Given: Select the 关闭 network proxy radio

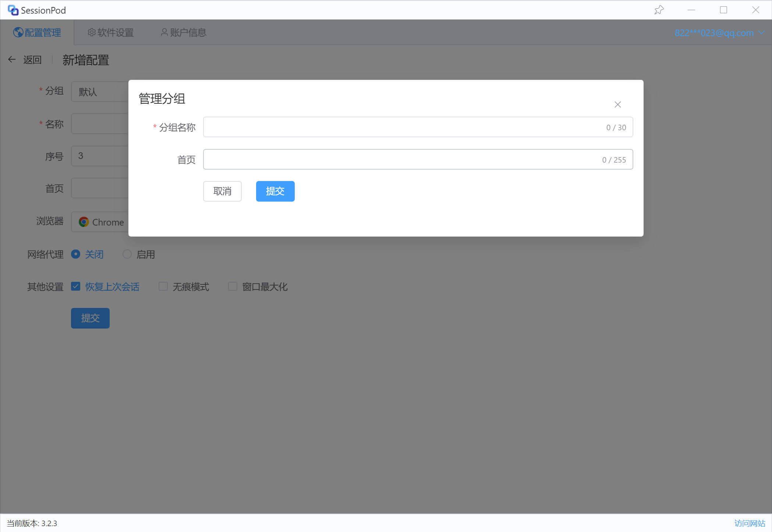Looking at the screenshot, I should [x=76, y=254].
